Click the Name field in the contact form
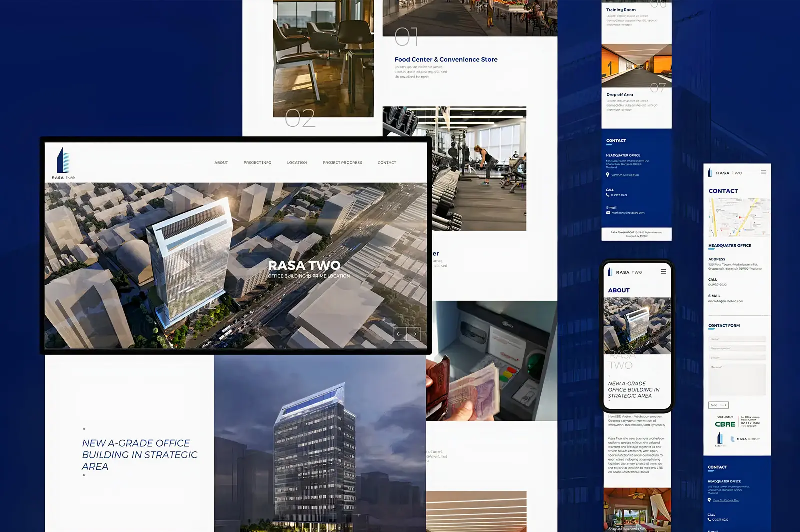Viewport: 800px width, 532px height. pos(737,339)
